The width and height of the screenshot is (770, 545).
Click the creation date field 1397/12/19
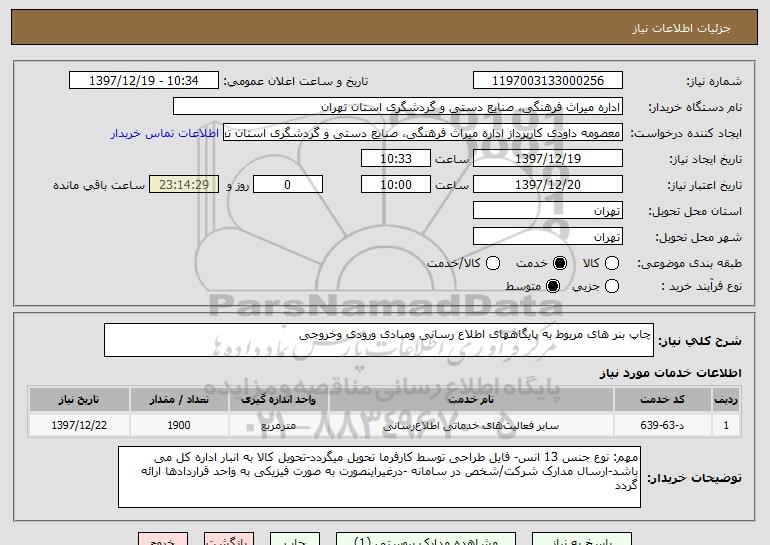pos(548,159)
